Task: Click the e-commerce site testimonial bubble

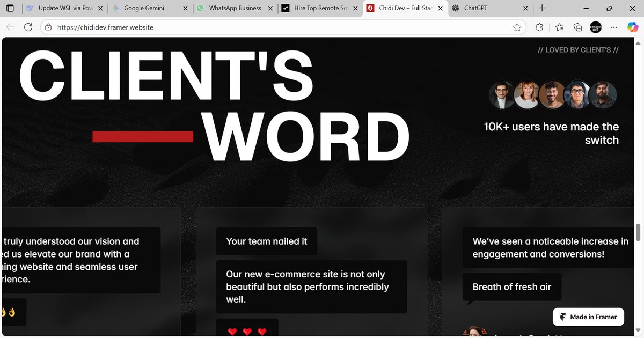Action: [x=312, y=287]
